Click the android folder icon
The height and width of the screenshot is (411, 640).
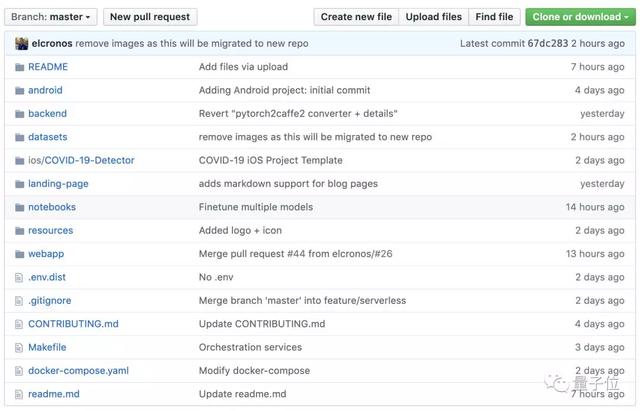coord(19,90)
